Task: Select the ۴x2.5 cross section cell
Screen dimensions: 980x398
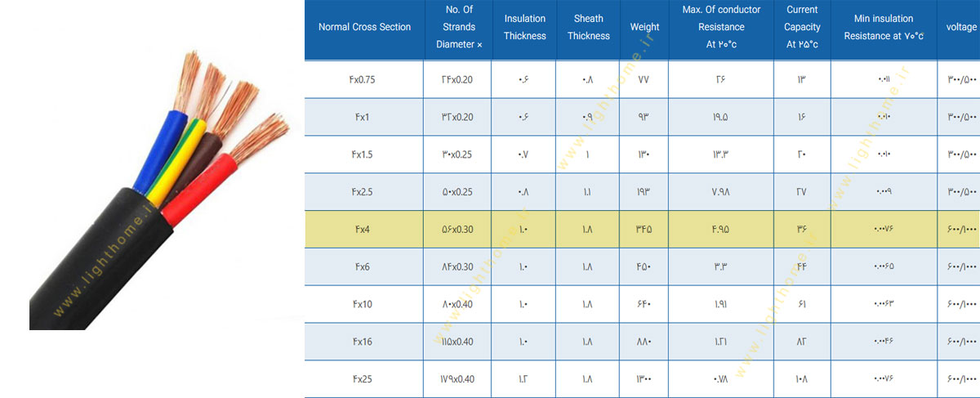Action: [x=364, y=192]
